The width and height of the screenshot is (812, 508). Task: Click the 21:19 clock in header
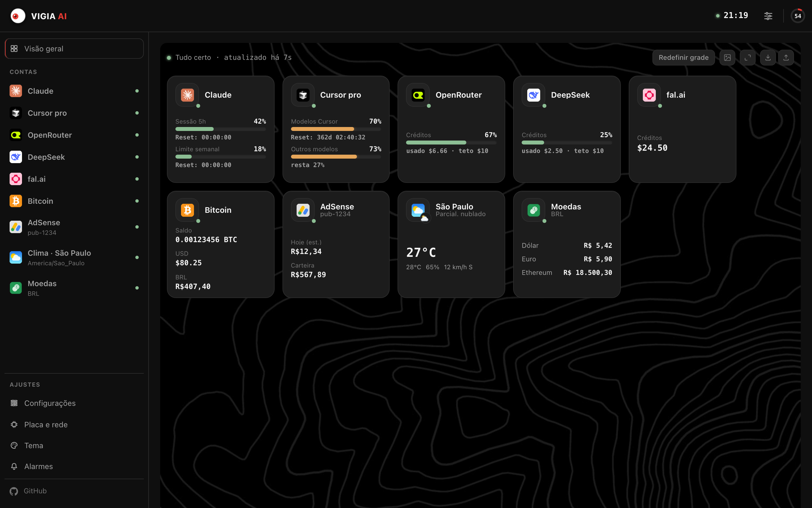point(736,16)
